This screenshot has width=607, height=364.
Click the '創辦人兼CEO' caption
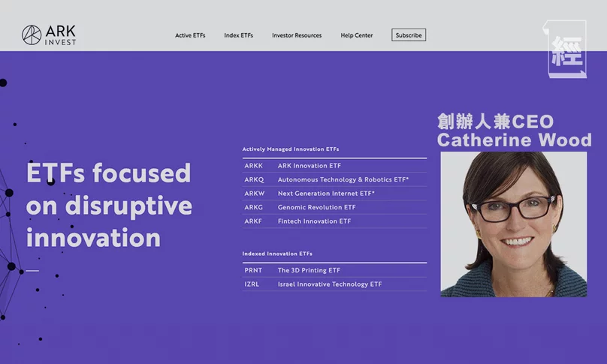tap(496, 122)
